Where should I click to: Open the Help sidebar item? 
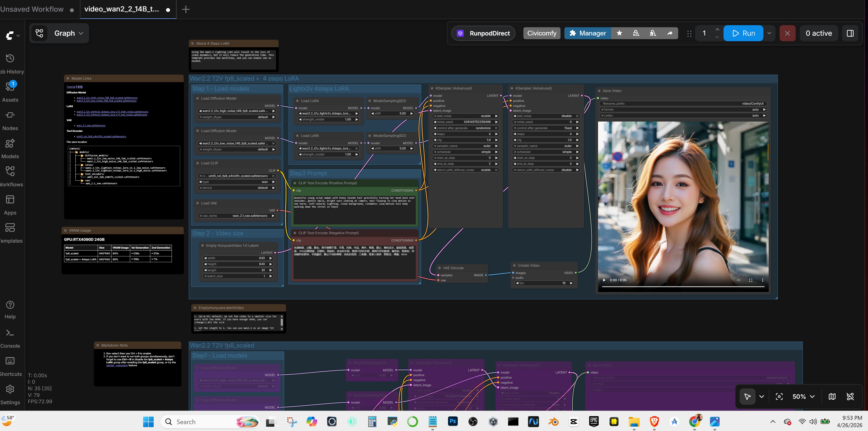pyautogui.click(x=10, y=310)
